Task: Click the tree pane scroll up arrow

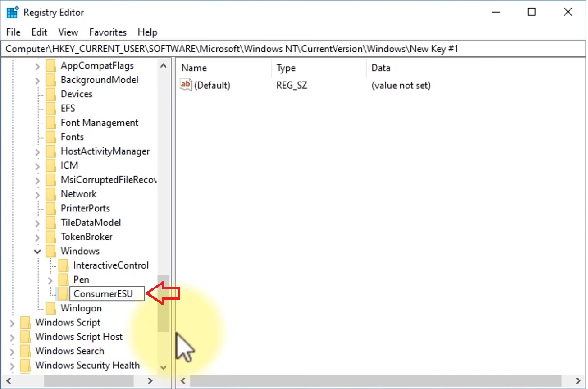Action: tap(164, 66)
